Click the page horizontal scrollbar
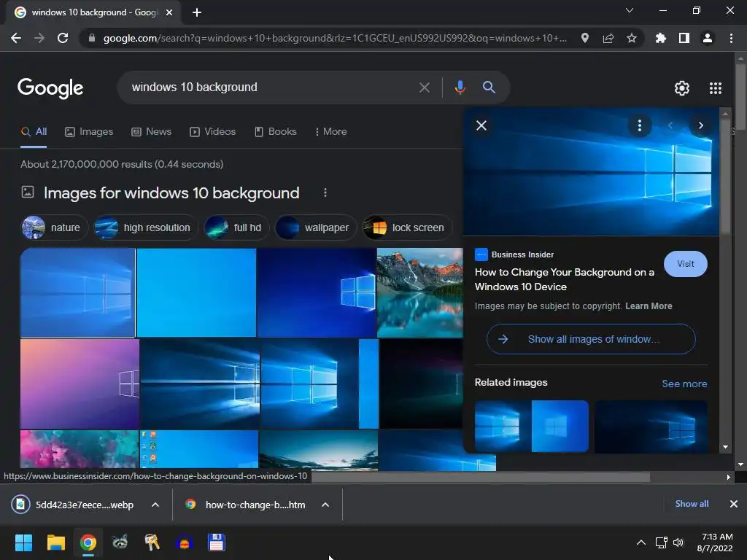 point(480,477)
